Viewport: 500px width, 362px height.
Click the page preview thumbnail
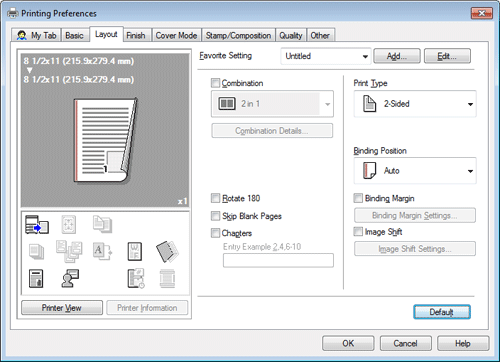105,141
